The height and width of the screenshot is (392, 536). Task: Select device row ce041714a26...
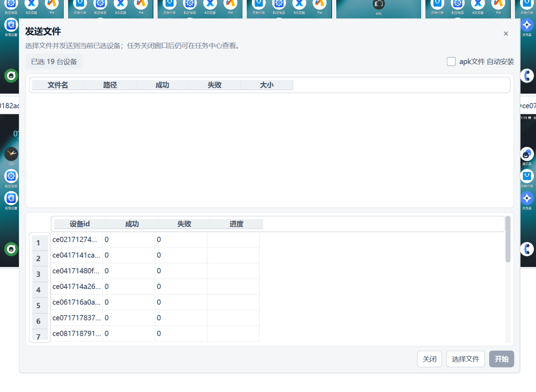(x=155, y=287)
